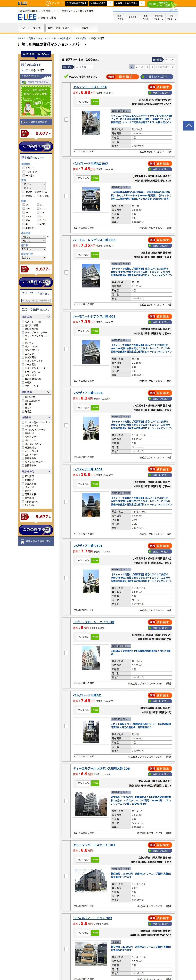
Task: Open アパート・マンション tab
Action: (x=32, y=28)
